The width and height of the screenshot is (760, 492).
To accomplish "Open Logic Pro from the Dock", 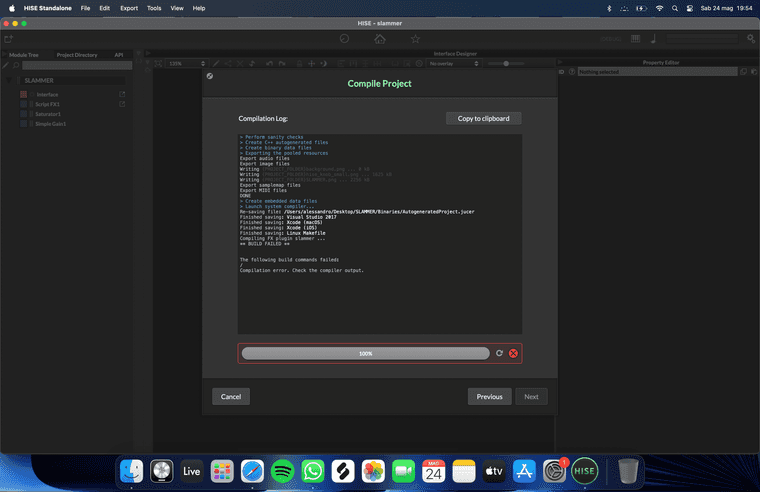I will click(161, 471).
